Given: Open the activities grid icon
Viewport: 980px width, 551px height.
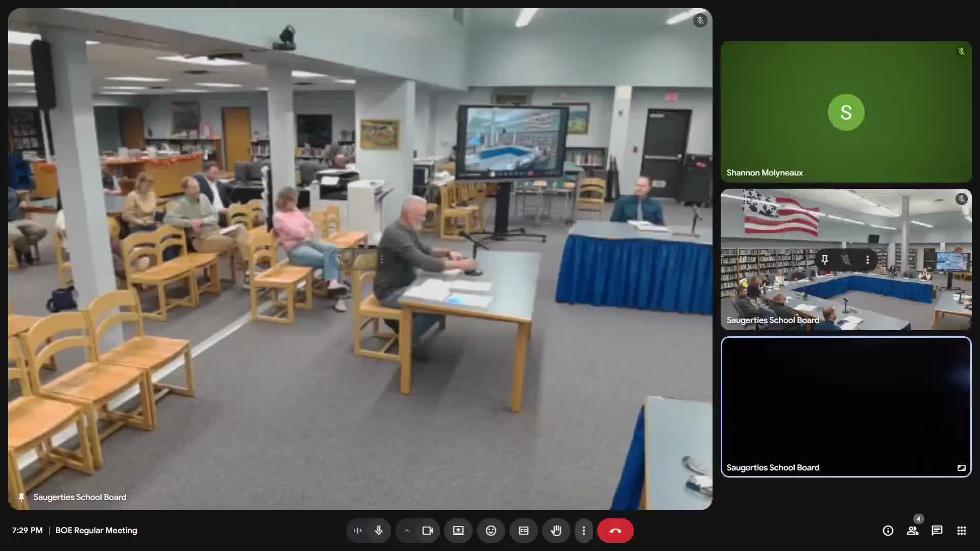Looking at the screenshot, I should tap(962, 531).
